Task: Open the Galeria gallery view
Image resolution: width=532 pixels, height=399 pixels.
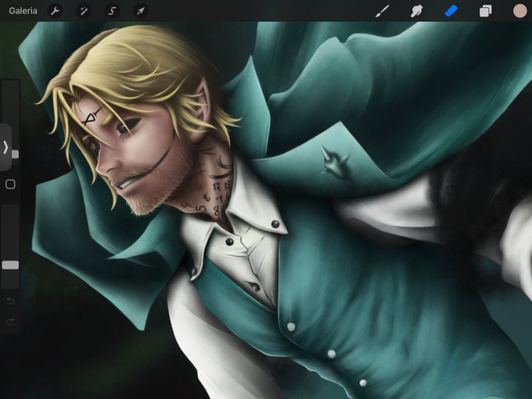Action: point(23,11)
